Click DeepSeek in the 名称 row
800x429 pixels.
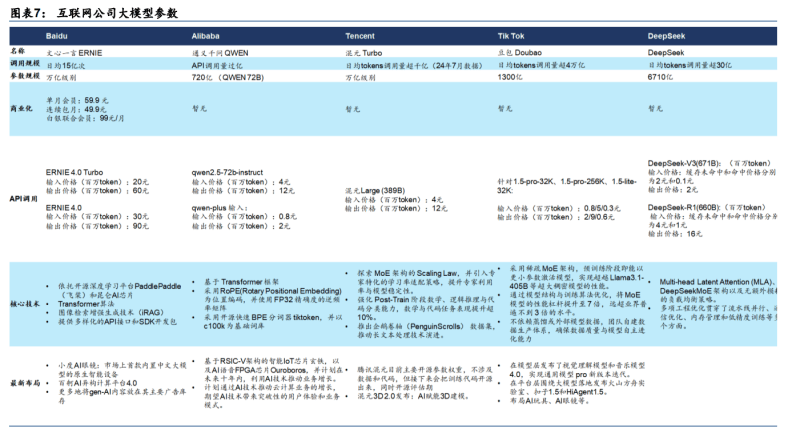(666, 53)
